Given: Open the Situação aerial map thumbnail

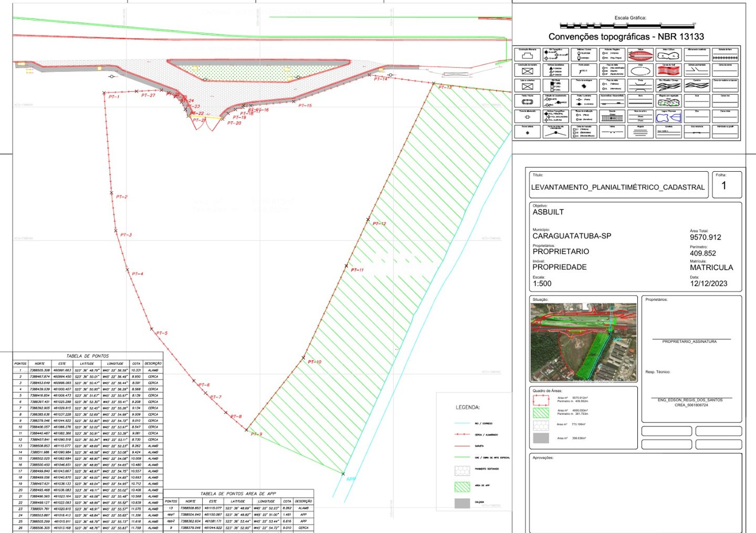Looking at the screenshot, I should tap(584, 342).
